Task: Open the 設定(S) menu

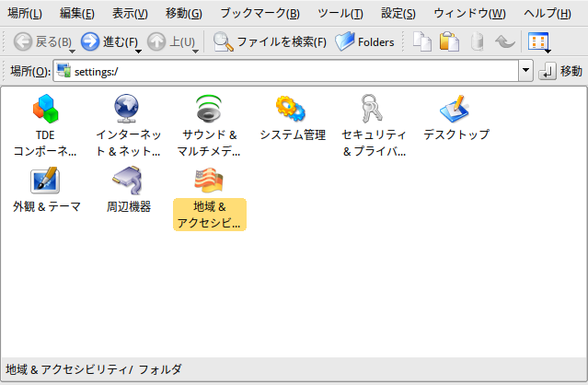Action: pyautogui.click(x=398, y=14)
